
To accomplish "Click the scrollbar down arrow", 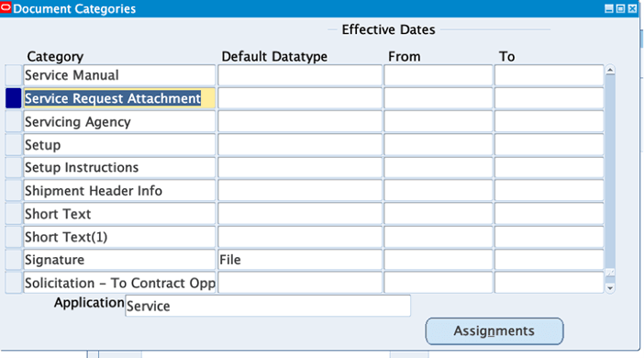I will 610,288.
